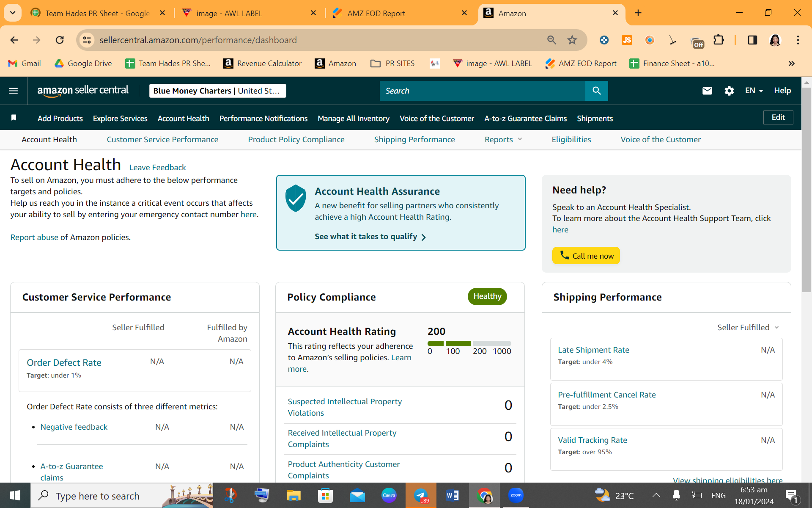Viewport: 812px width, 508px height.
Task: Bookmark this page with the star icon
Action: point(572,40)
